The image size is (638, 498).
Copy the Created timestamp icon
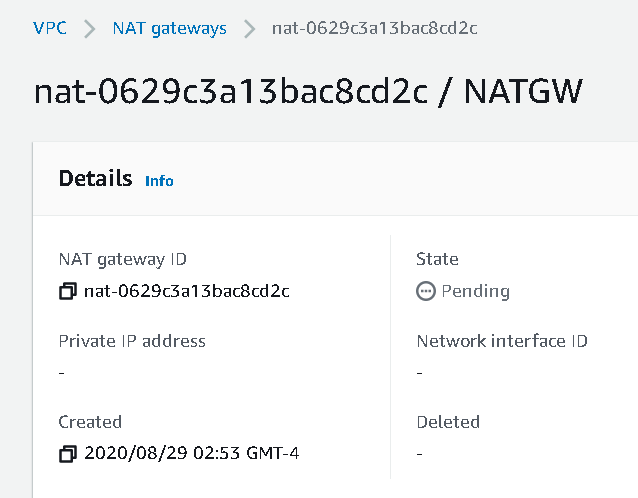coord(68,454)
